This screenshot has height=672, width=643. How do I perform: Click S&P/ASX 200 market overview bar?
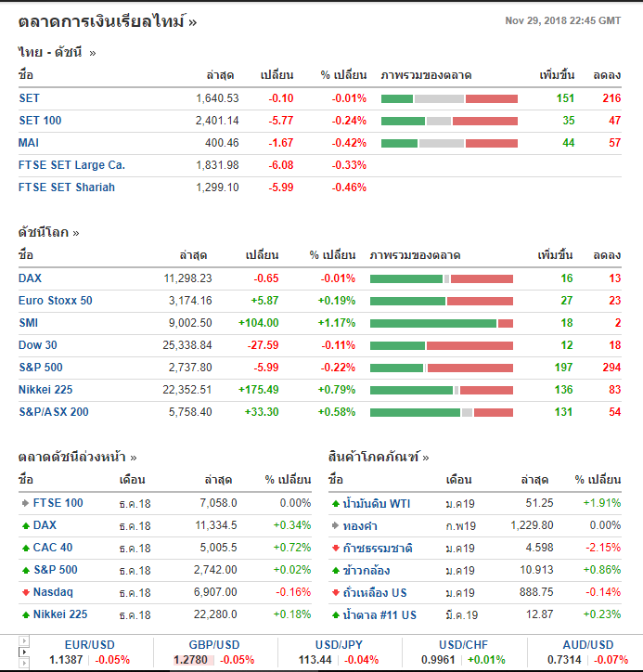pyautogui.click(x=442, y=412)
